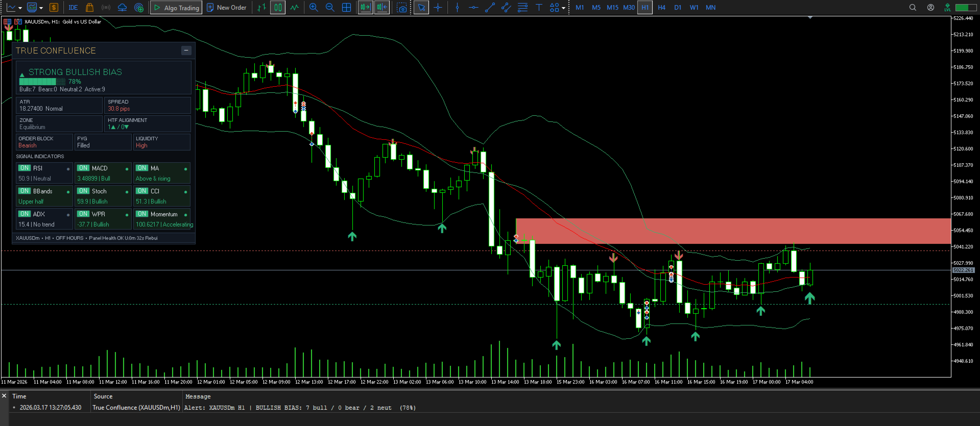The height and width of the screenshot is (426, 980).
Task: Zoom in on the chart
Action: tap(314, 8)
